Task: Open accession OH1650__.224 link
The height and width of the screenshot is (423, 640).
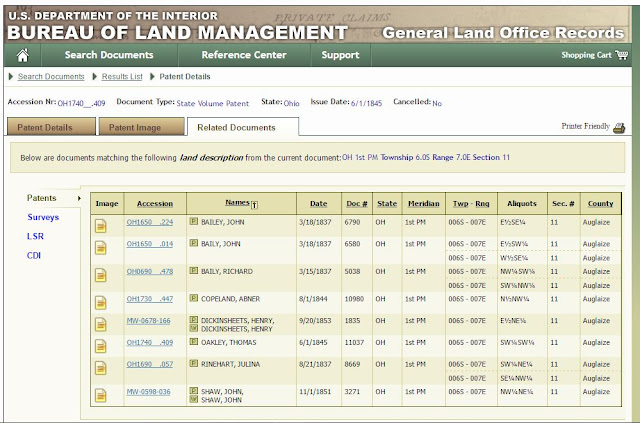Action: (x=150, y=222)
